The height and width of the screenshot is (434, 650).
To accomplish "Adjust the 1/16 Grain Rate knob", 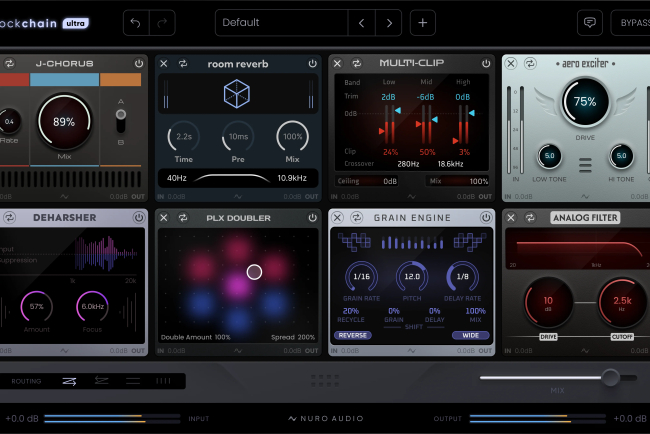I will [x=361, y=276].
